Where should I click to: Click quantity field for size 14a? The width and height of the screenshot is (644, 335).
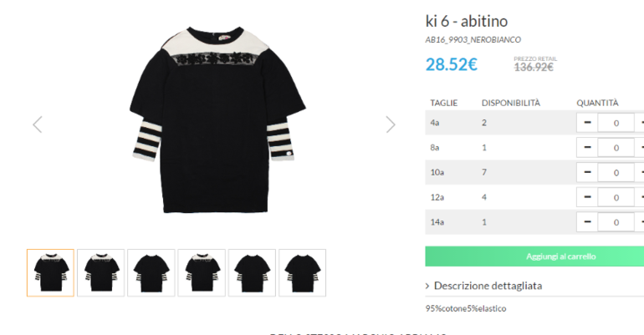point(616,222)
